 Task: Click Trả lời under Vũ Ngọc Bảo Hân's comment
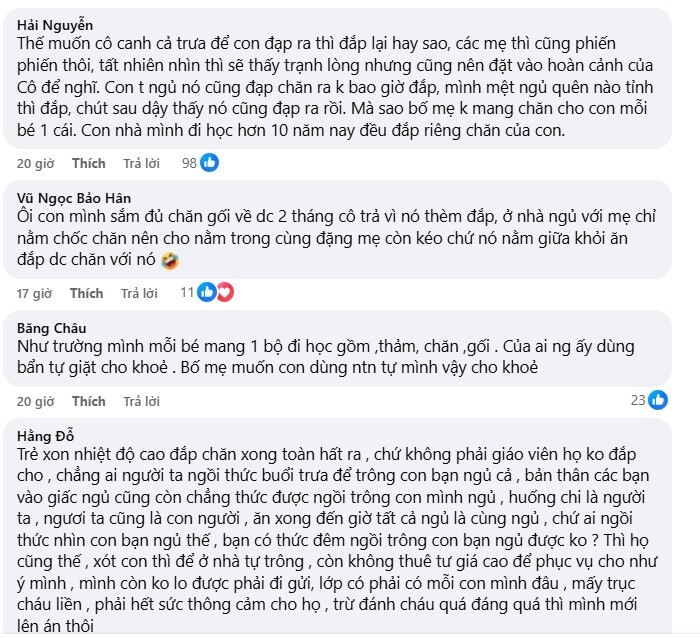coord(139,294)
